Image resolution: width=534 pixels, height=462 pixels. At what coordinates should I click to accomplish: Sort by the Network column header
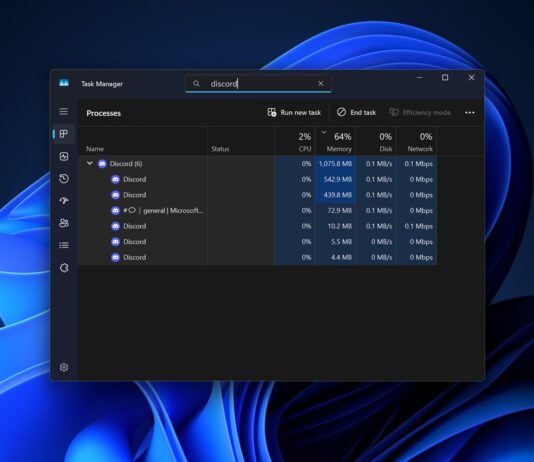click(x=417, y=142)
